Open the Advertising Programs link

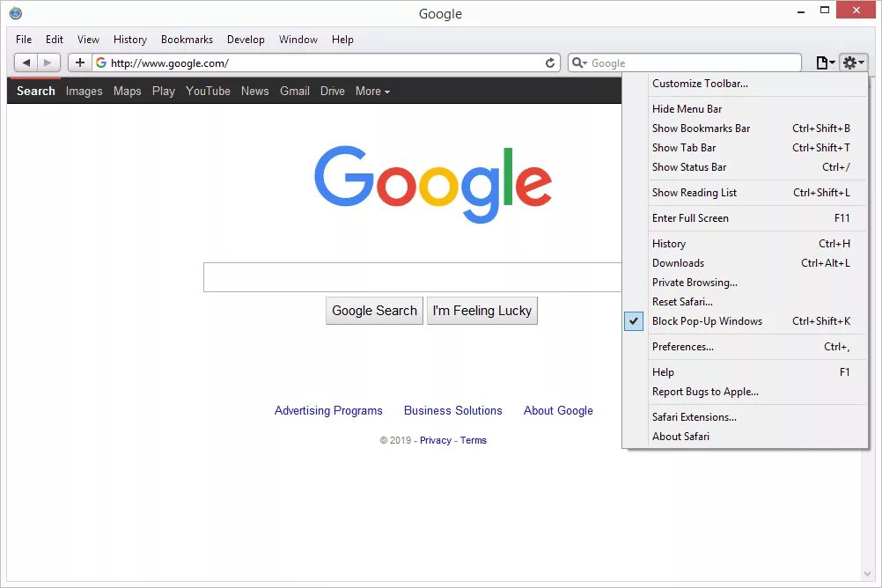pos(328,411)
